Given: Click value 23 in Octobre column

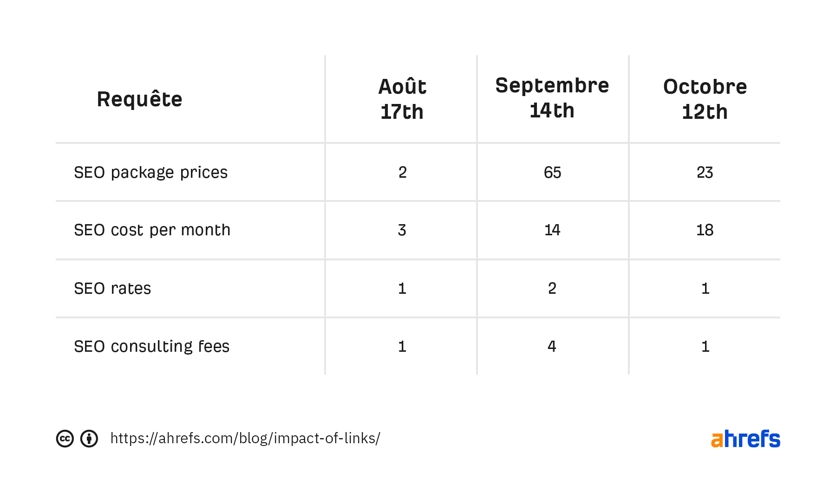Looking at the screenshot, I should coord(705,173).
